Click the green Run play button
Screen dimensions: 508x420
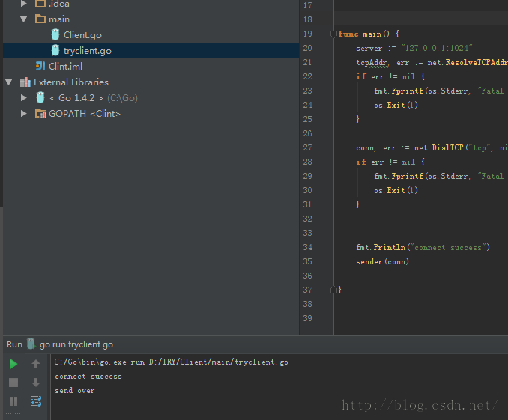[x=13, y=364]
